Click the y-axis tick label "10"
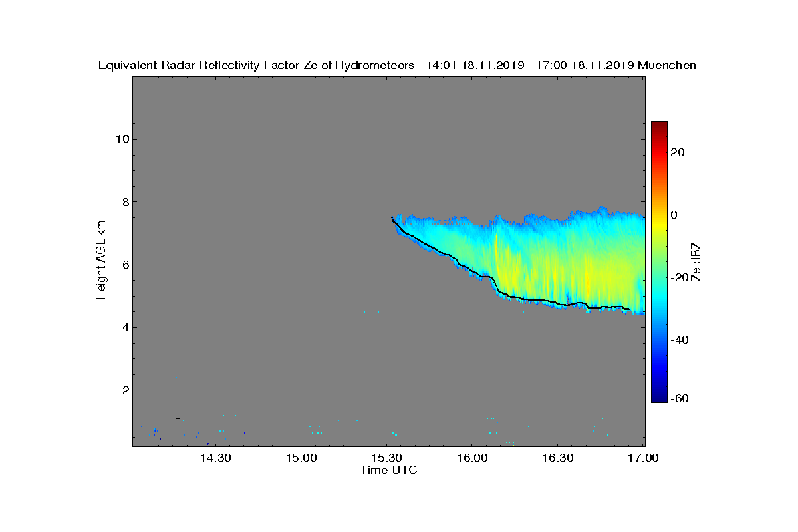The height and width of the screenshot is (532, 798). click(122, 139)
